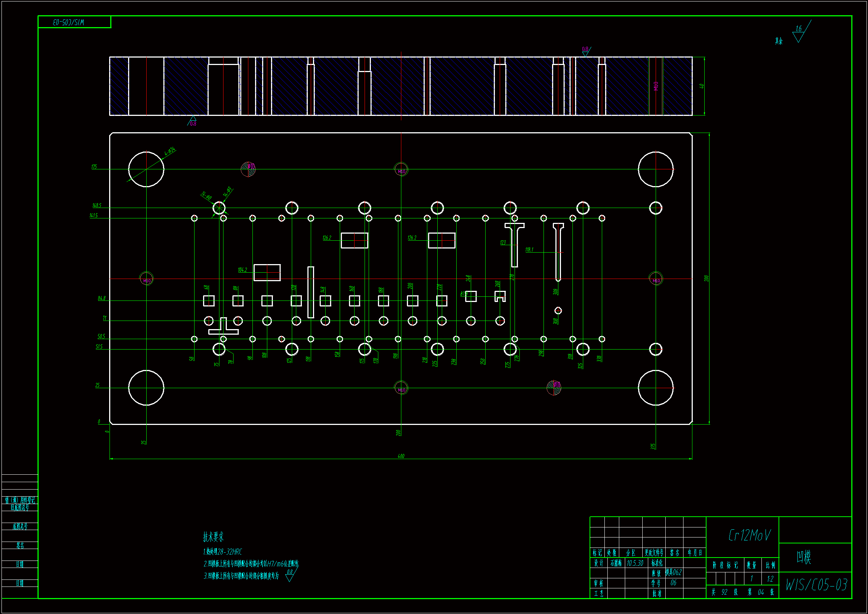Select the 0.8 roughness symbol below section view

pos(192,121)
